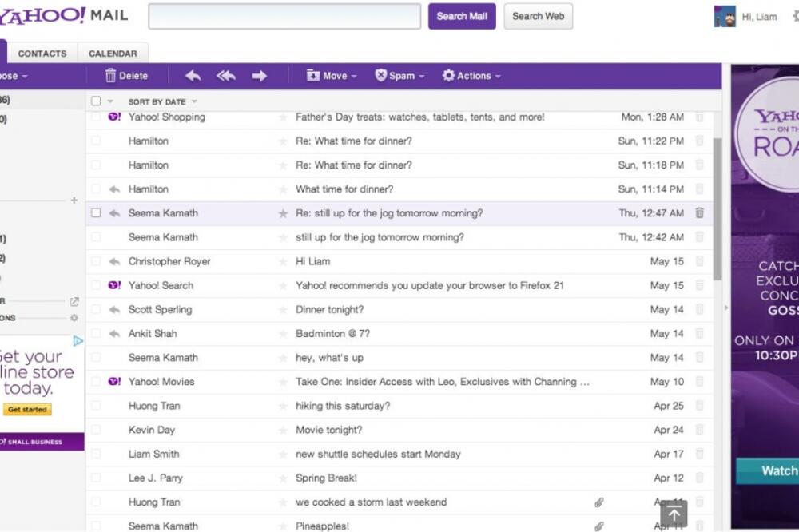
Task: Click the forward arrow icon in the toolbar
Action: tap(258, 75)
